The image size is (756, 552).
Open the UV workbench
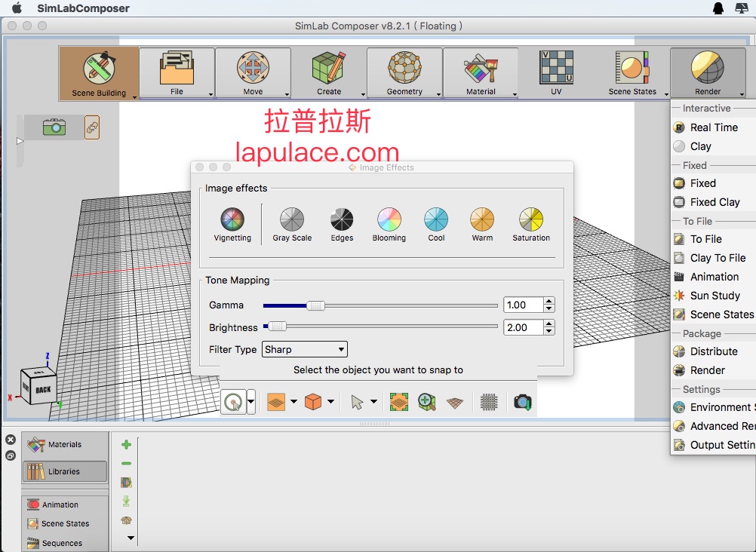point(556,73)
